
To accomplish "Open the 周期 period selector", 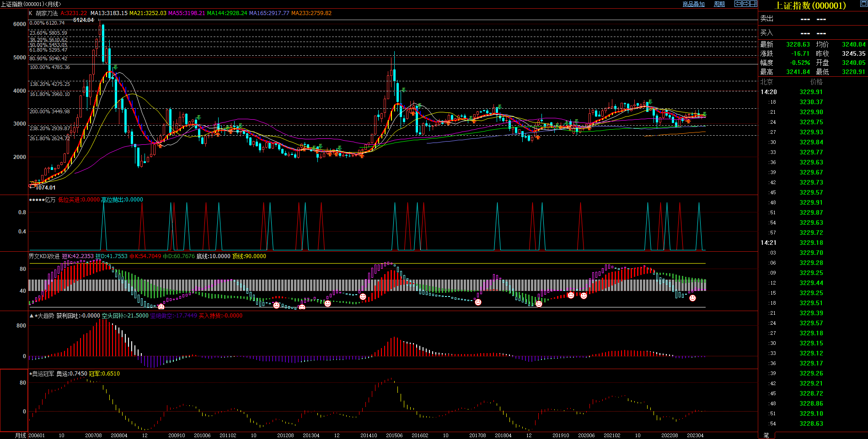I will pyautogui.click(x=719, y=4).
